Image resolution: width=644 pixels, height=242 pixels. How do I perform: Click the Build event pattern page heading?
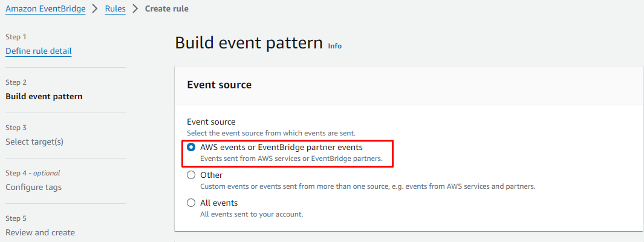pos(249,43)
